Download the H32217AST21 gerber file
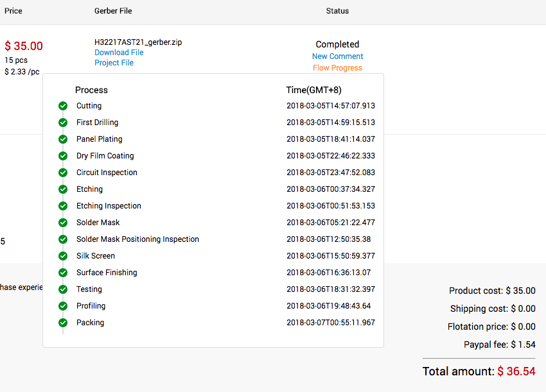This screenshot has width=546, height=392. pos(119,53)
